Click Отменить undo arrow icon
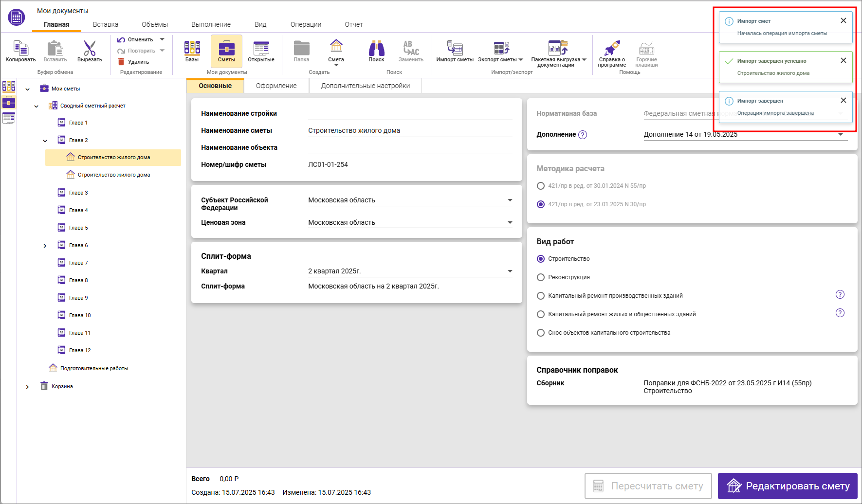Image resolution: width=862 pixels, height=504 pixels. pos(121,40)
